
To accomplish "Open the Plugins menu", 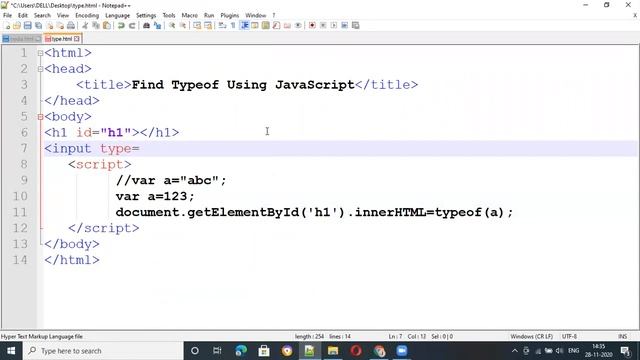I will (x=229, y=16).
